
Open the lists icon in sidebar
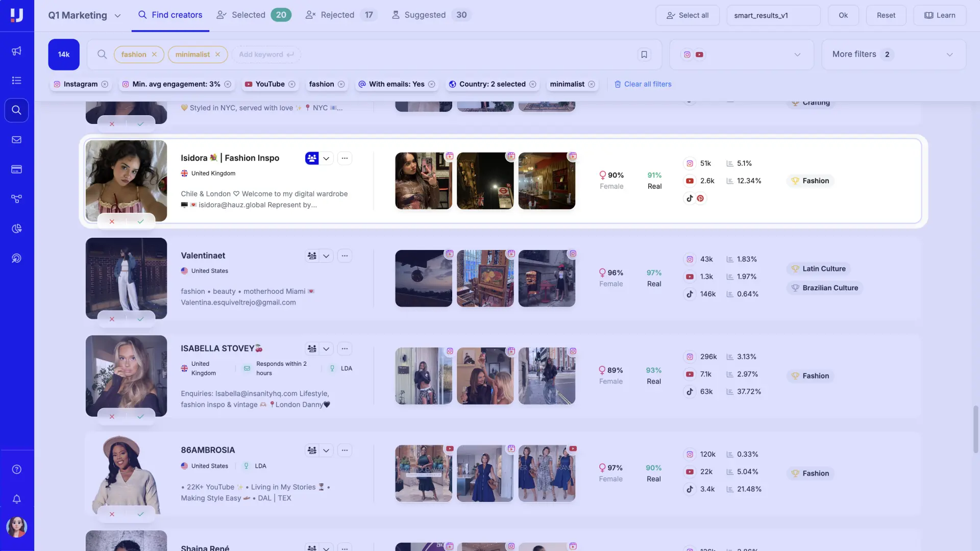click(x=16, y=81)
